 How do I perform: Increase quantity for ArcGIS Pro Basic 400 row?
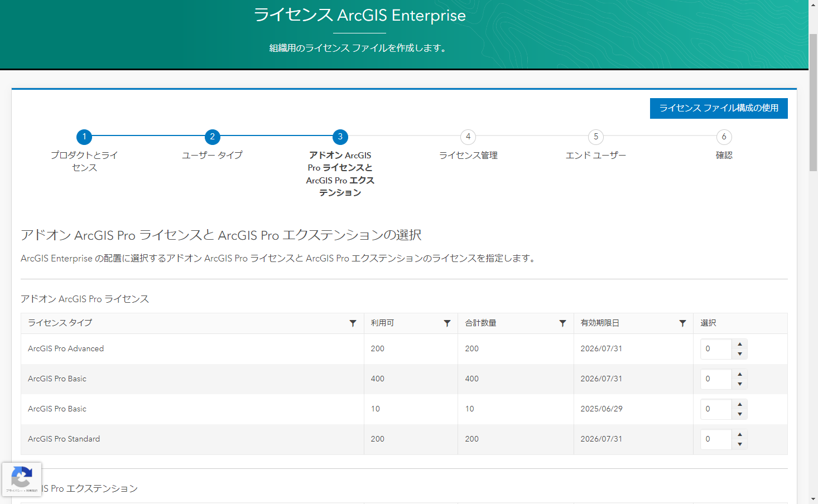click(x=740, y=374)
